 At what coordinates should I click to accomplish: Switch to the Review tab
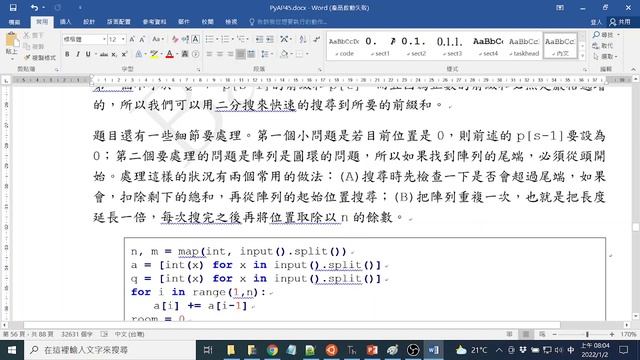pyautogui.click(x=207, y=22)
